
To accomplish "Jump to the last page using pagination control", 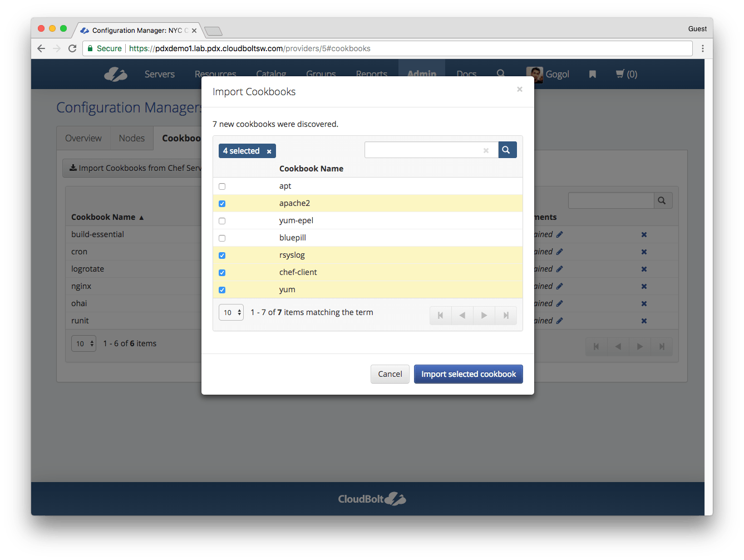I will (x=506, y=315).
